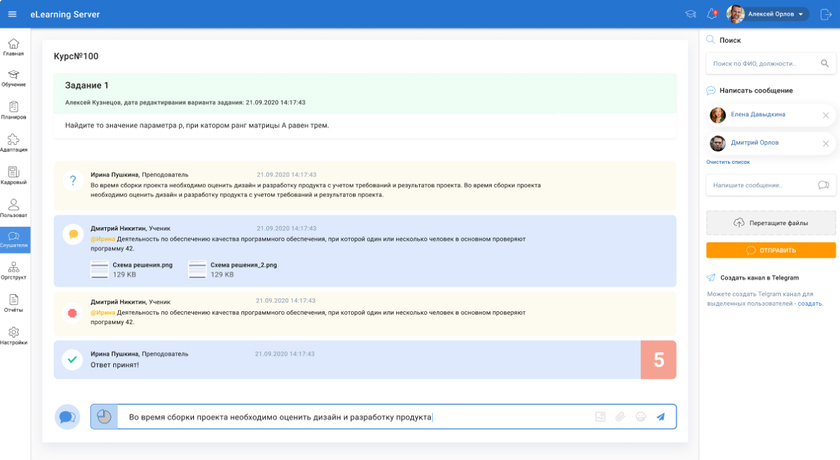Click the notifications bell icon
This screenshot has width=840, height=460.
coord(712,14)
